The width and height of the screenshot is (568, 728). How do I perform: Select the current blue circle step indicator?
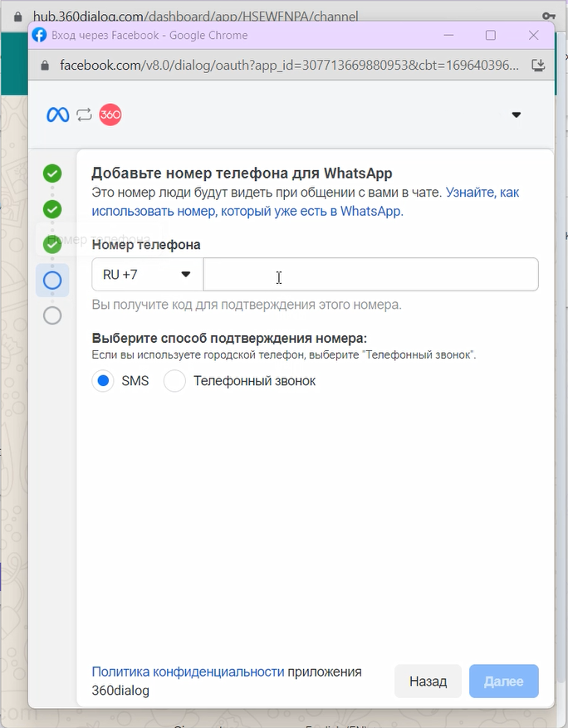(52, 281)
